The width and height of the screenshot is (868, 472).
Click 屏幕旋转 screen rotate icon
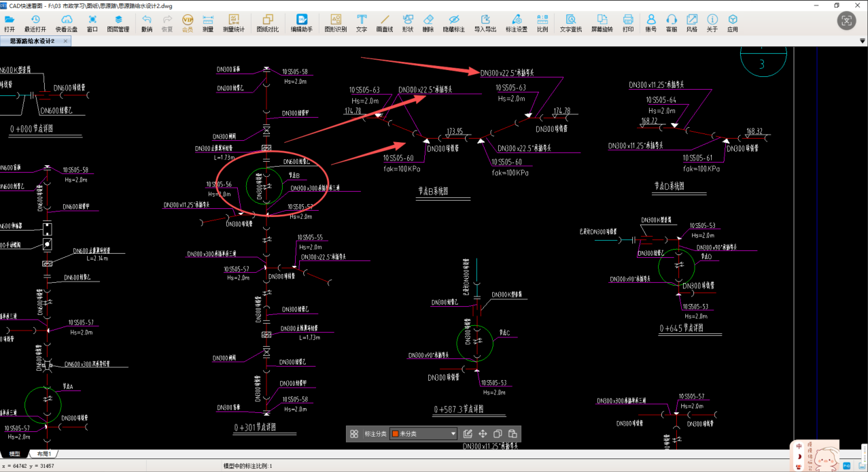pyautogui.click(x=602, y=24)
